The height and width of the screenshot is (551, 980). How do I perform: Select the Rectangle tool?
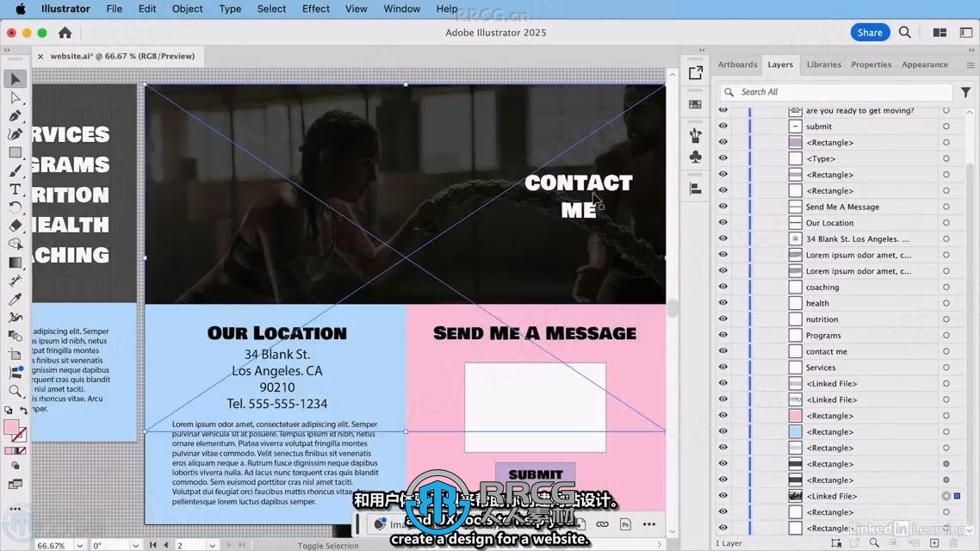tap(16, 152)
